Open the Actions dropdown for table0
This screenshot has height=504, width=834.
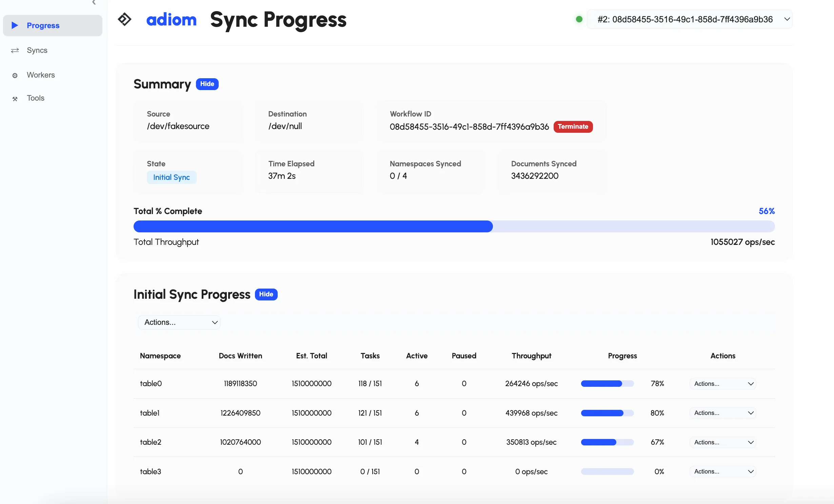pyautogui.click(x=723, y=384)
